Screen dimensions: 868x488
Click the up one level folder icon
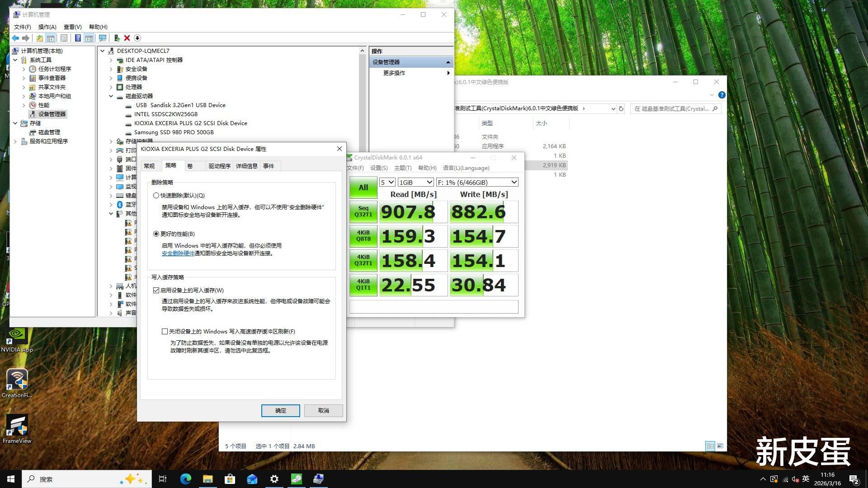[x=40, y=38]
